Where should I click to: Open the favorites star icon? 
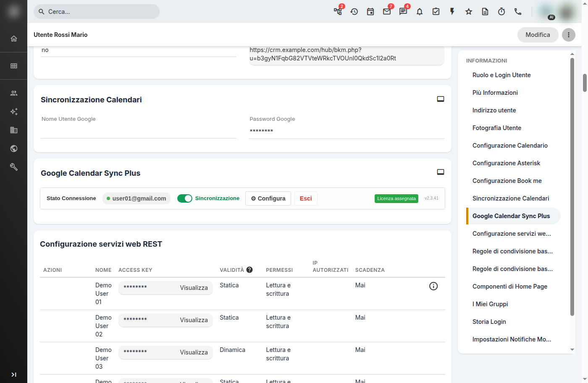tap(469, 11)
